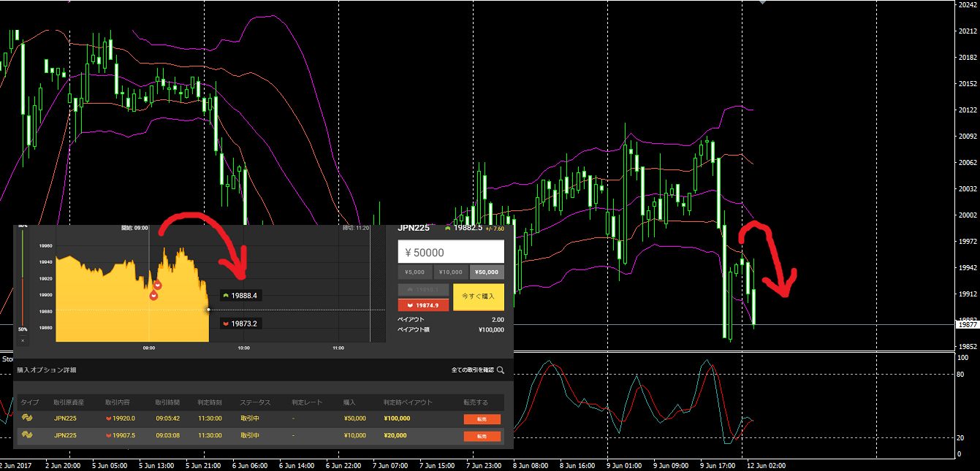This screenshot has height=471, width=980.
Task: Click the type icon of the ¥10,000 trade row
Action: [x=29, y=435]
